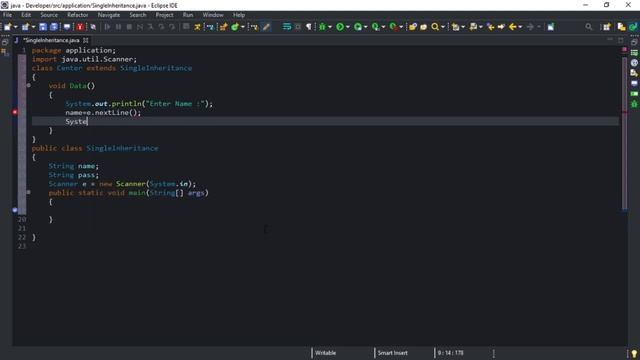Open the External Tools dropdown arrow
The image size is (640, 360).
click(401, 27)
